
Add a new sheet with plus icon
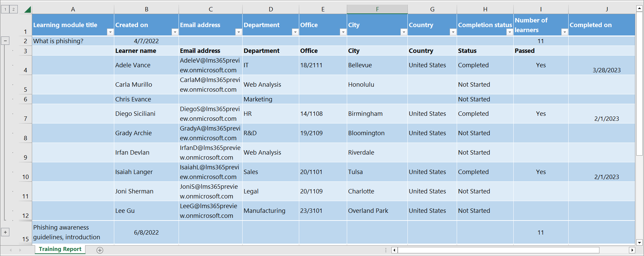click(100, 250)
